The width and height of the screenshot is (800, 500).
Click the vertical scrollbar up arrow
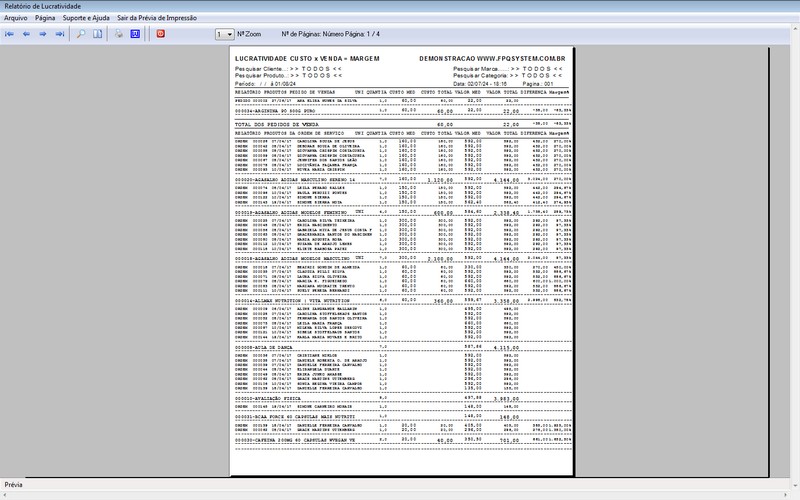pos(795,28)
